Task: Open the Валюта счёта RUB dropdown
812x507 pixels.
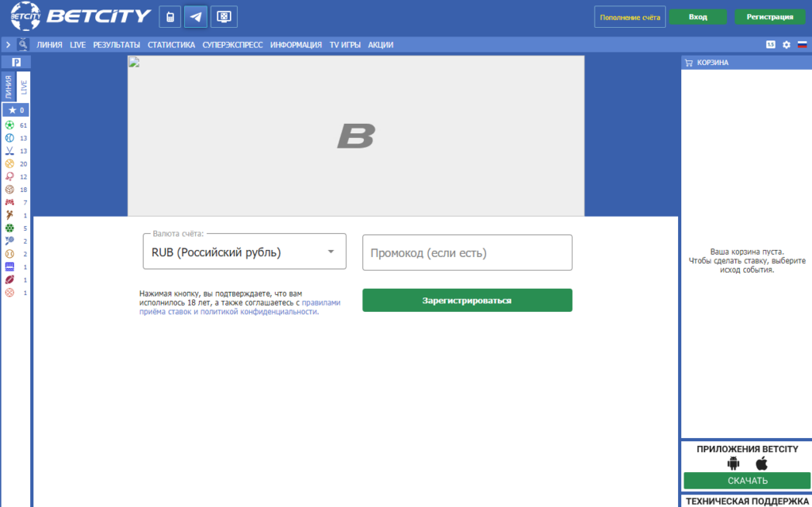Action: tap(244, 252)
